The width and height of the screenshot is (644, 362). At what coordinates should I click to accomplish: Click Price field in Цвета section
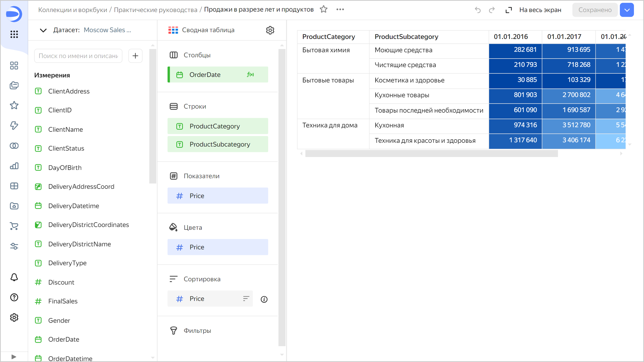[218, 247]
